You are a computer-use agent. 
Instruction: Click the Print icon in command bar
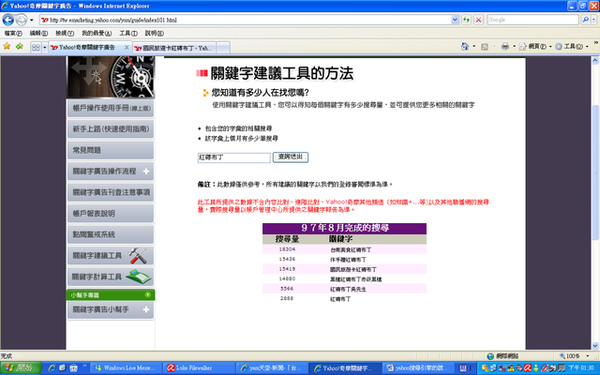(505, 46)
